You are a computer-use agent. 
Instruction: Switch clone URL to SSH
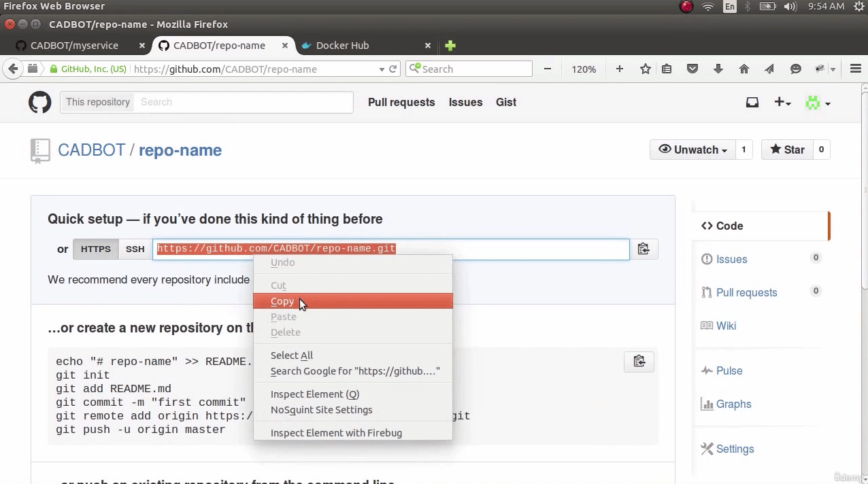[x=135, y=249]
